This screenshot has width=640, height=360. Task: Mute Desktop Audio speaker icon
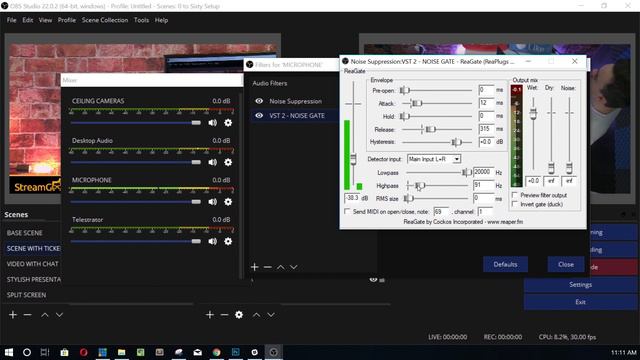pos(213,162)
